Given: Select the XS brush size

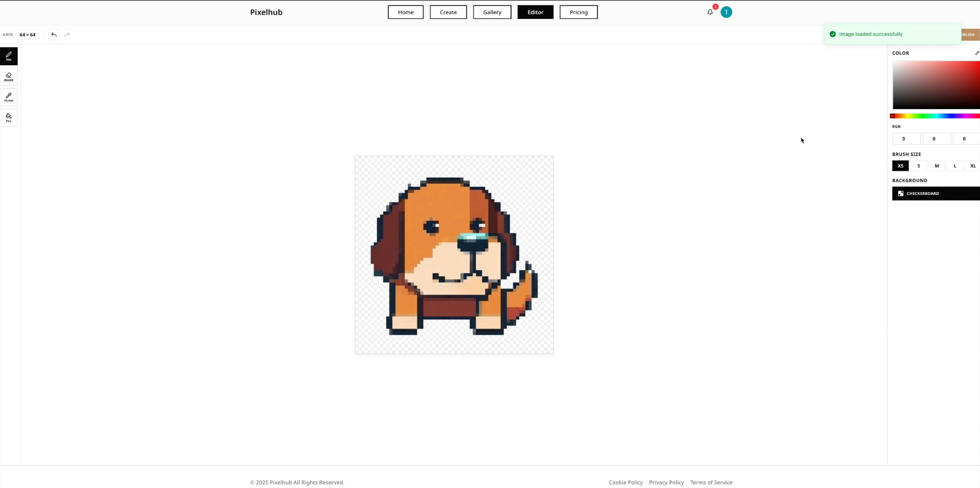Looking at the screenshot, I should (x=900, y=166).
